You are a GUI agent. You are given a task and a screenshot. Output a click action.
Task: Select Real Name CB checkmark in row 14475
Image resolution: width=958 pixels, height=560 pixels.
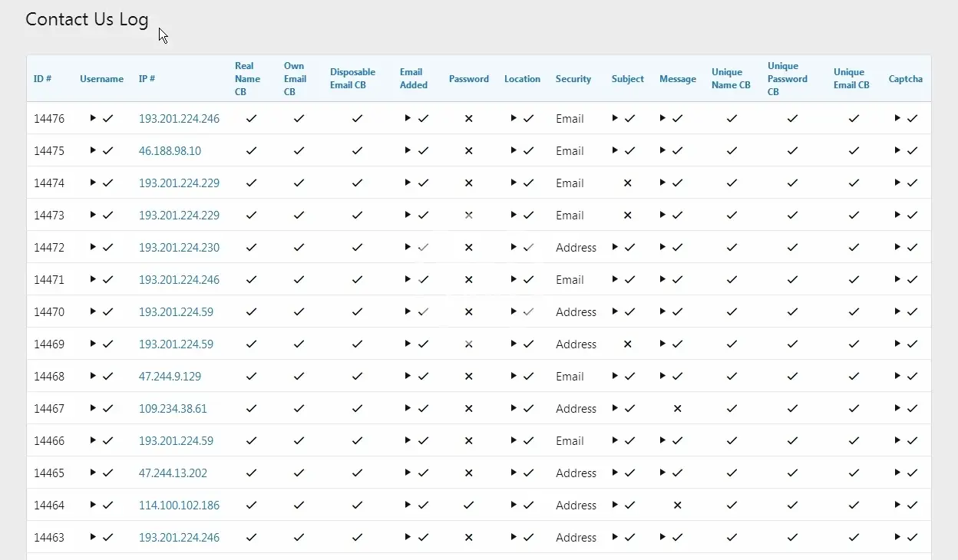[251, 151]
